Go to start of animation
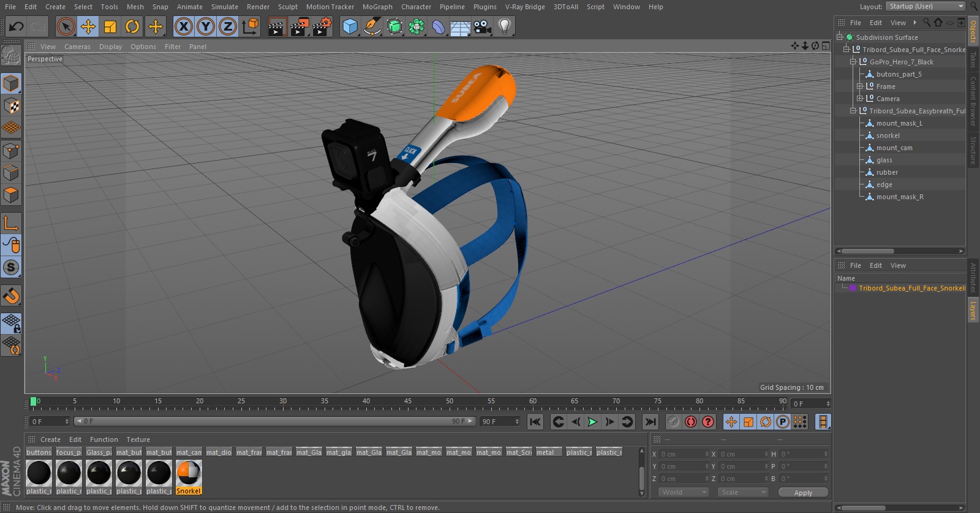The image size is (980, 513). click(535, 422)
